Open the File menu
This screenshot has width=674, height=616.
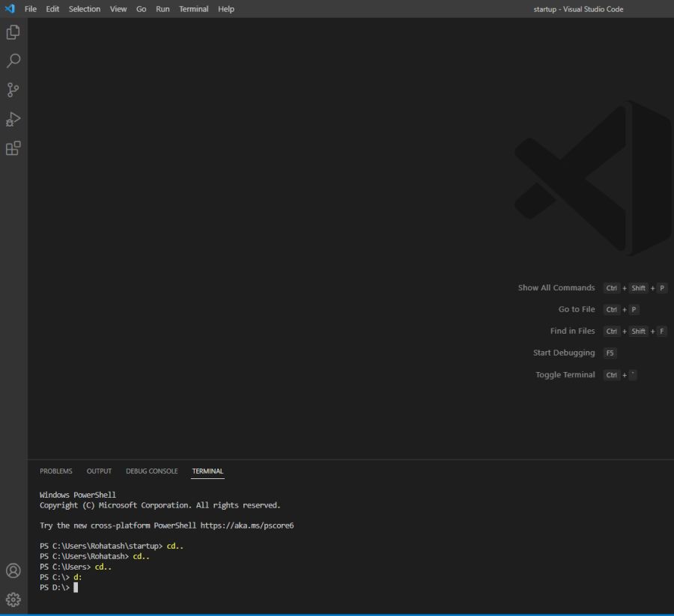(31, 9)
